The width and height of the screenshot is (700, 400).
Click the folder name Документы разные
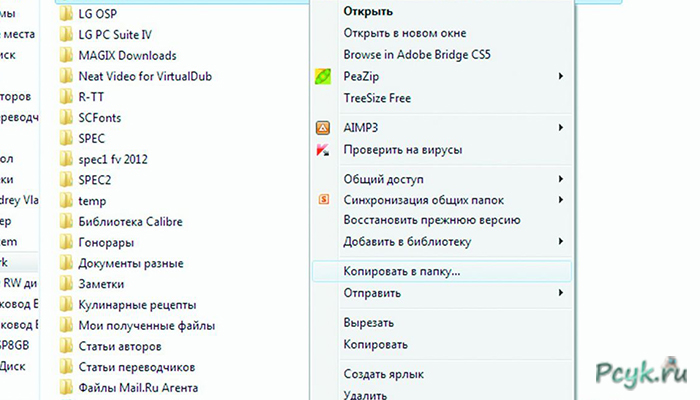[131, 263]
